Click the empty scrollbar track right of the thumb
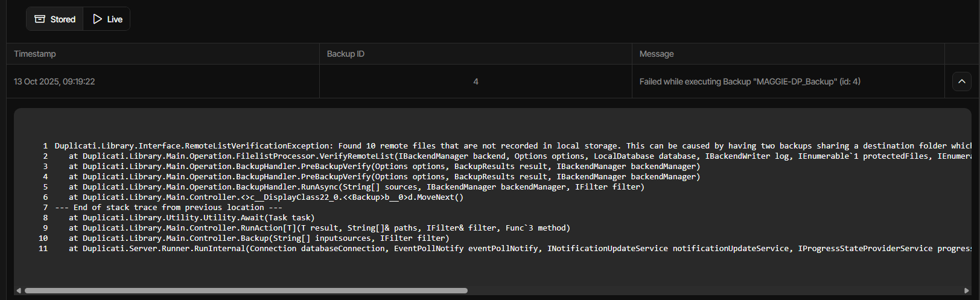Screen dimensions: 980x300 click(712, 290)
